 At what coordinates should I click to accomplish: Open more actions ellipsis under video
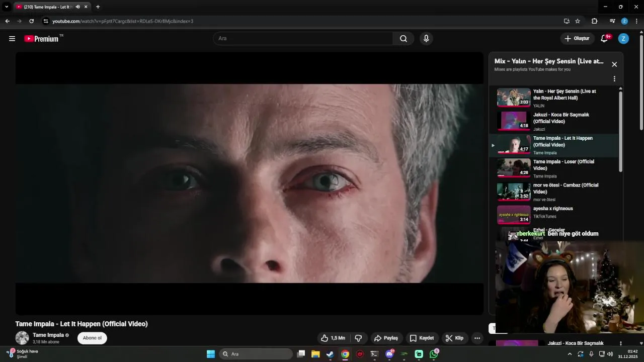[x=477, y=338]
